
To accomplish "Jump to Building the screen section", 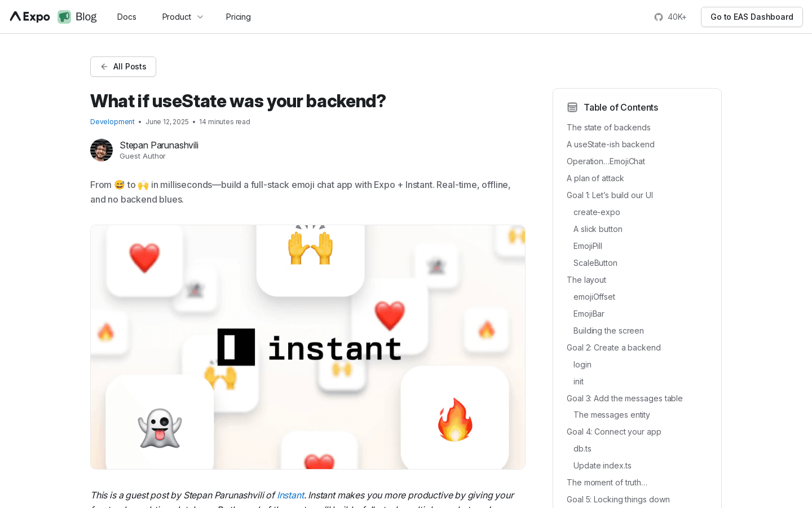I will point(608,331).
